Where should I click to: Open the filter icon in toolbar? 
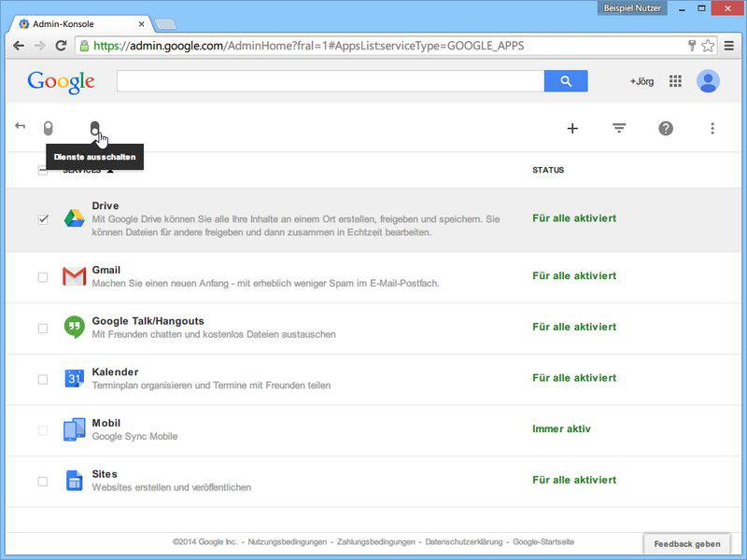(619, 128)
